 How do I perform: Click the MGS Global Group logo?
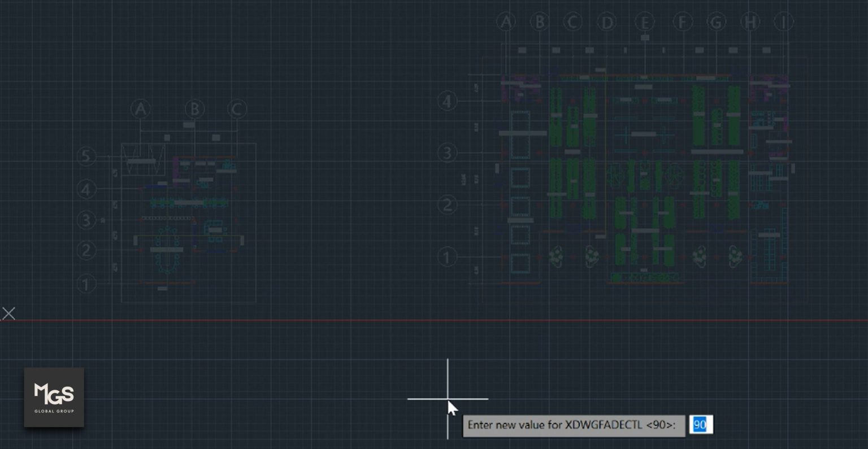point(54,396)
